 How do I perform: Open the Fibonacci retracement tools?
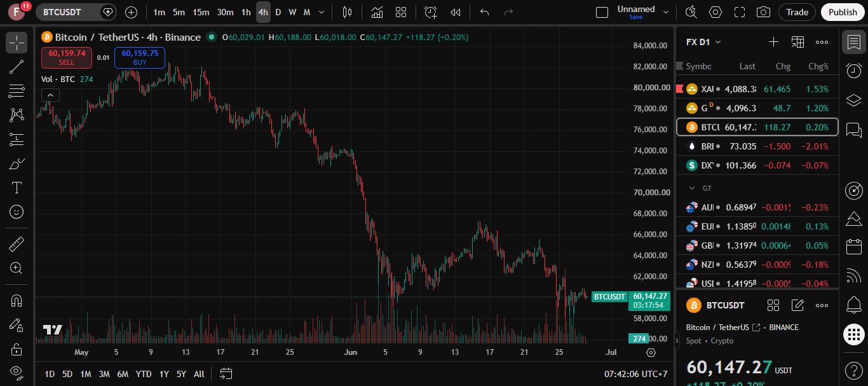coord(17,91)
